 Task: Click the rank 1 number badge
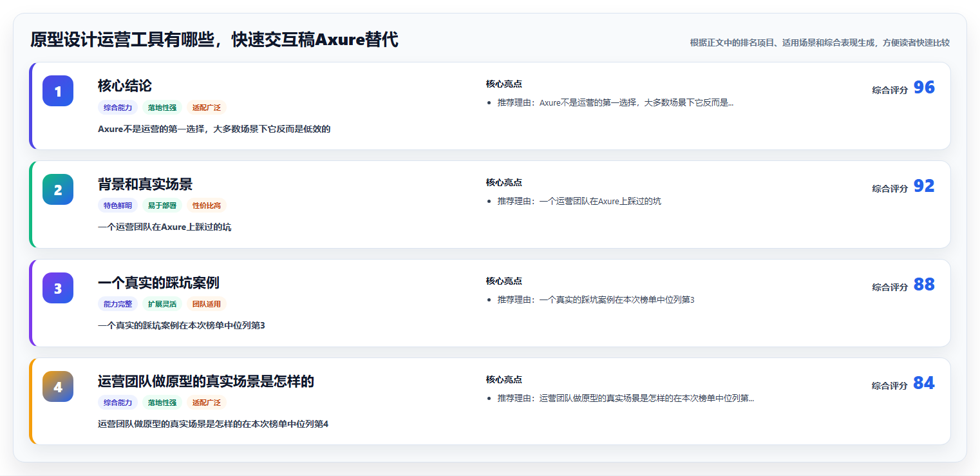pos(58,91)
